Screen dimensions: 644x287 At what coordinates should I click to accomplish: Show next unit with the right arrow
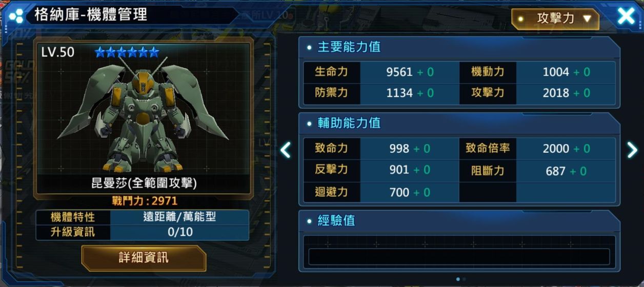[632, 150]
